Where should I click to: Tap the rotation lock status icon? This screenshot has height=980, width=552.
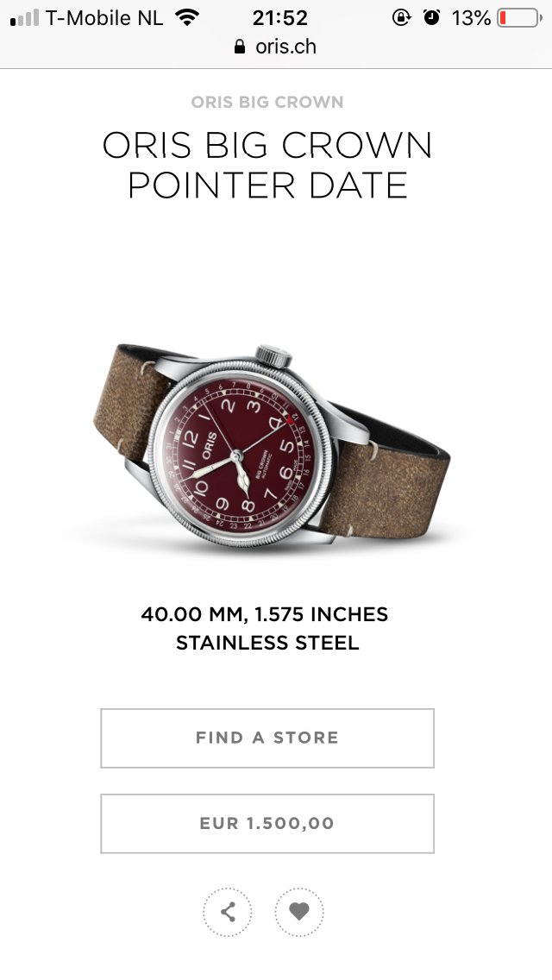(401, 17)
